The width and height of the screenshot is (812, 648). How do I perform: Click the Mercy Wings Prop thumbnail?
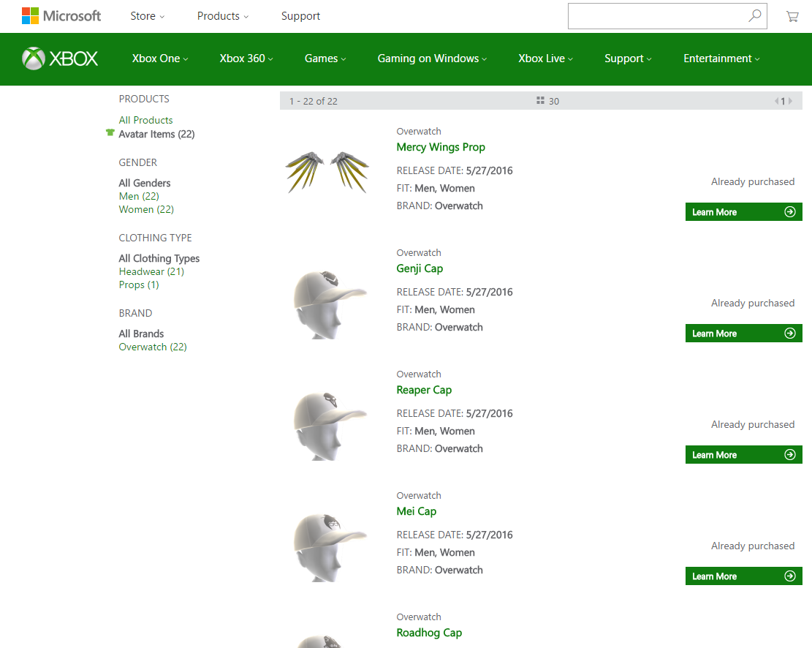[x=327, y=171]
